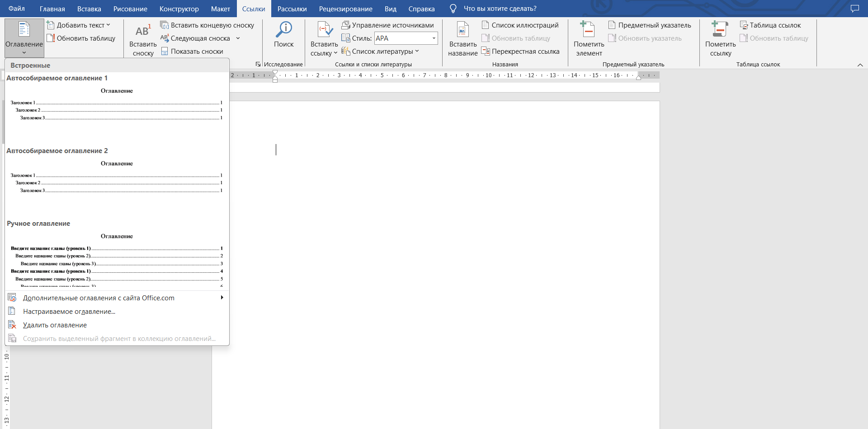Click Список иллюстраций

(520, 25)
